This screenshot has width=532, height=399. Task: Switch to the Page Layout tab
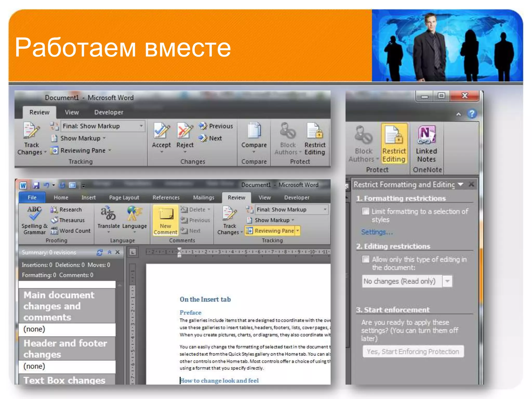[124, 197]
